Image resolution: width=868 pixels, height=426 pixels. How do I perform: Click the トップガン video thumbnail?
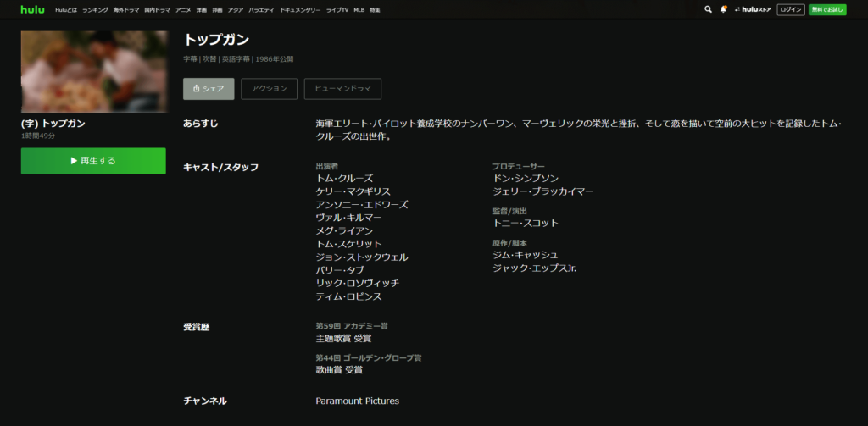[x=93, y=72]
